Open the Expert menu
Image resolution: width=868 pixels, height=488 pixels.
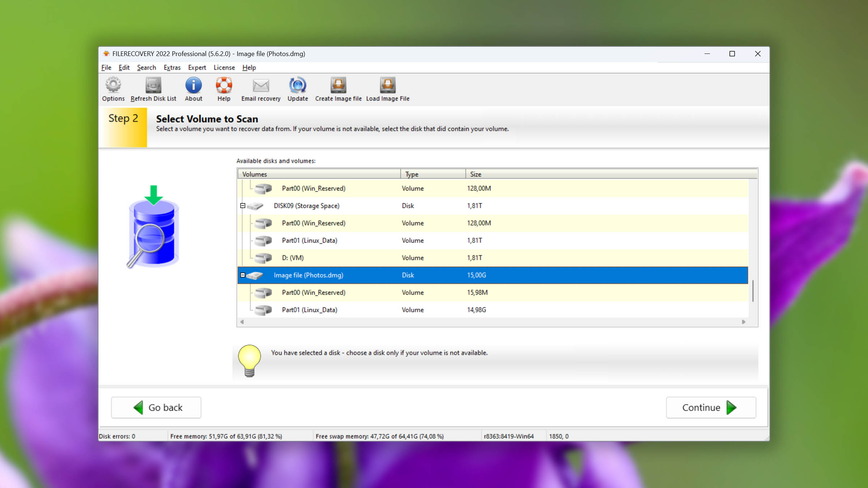pos(197,68)
